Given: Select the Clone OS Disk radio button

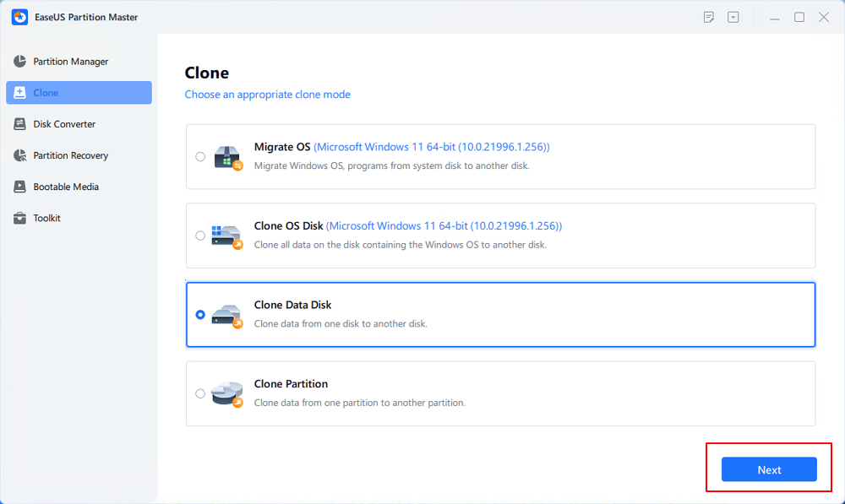Looking at the screenshot, I should coord(200,236).
